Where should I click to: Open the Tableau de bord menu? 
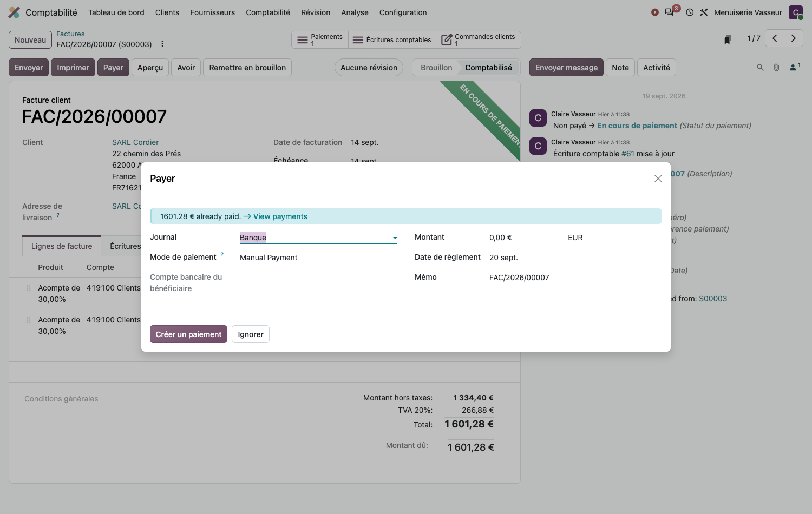[x=116, y=12]
